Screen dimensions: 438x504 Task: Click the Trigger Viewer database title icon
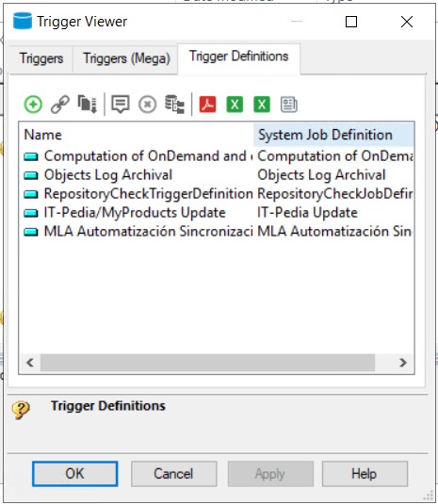[x=23, y=21]
